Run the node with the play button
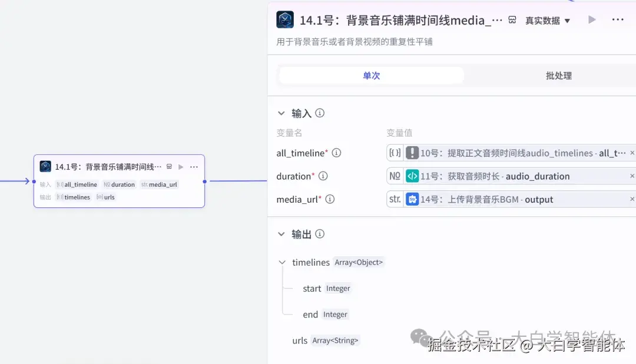 591,19
